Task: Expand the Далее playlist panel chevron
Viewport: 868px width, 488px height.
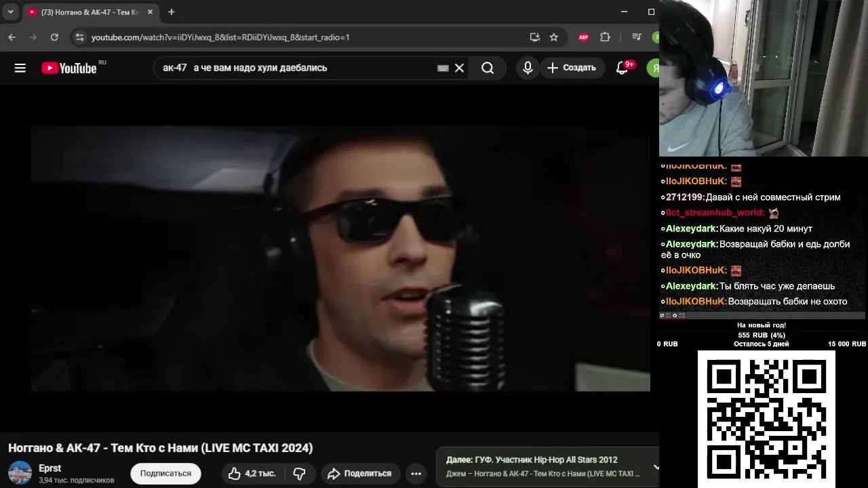Action: 655,466
